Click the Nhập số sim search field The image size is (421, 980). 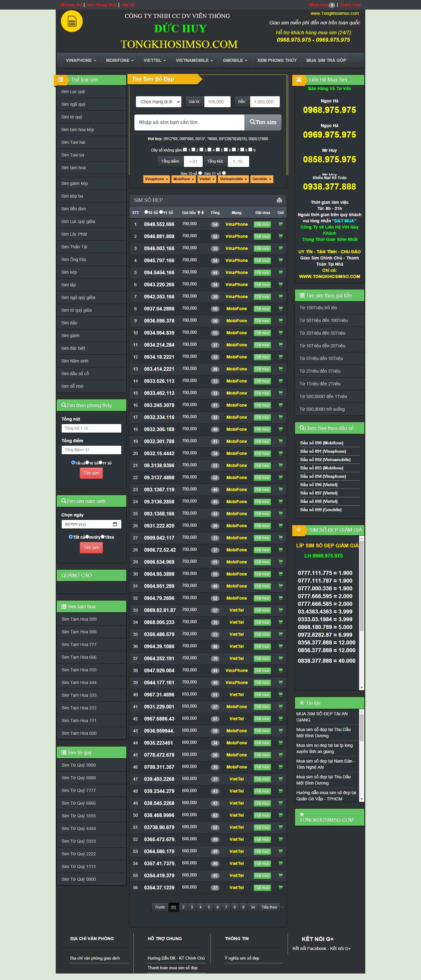tap(189, 122)
